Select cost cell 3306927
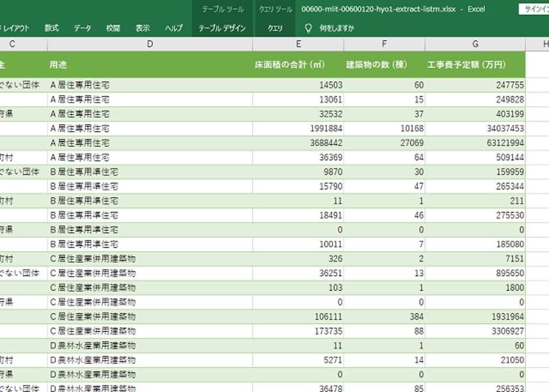 (x=475, y=331)
